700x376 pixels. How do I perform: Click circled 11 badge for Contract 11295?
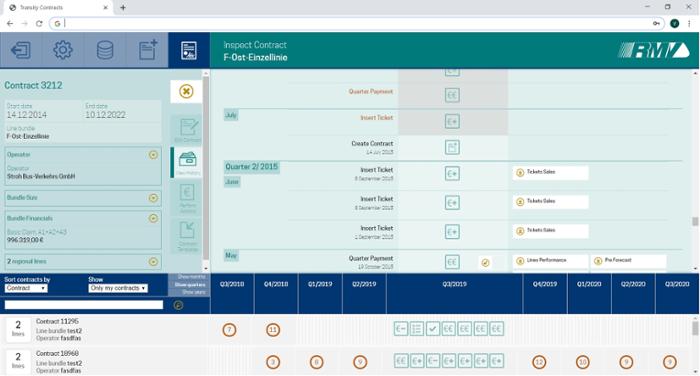273,330
